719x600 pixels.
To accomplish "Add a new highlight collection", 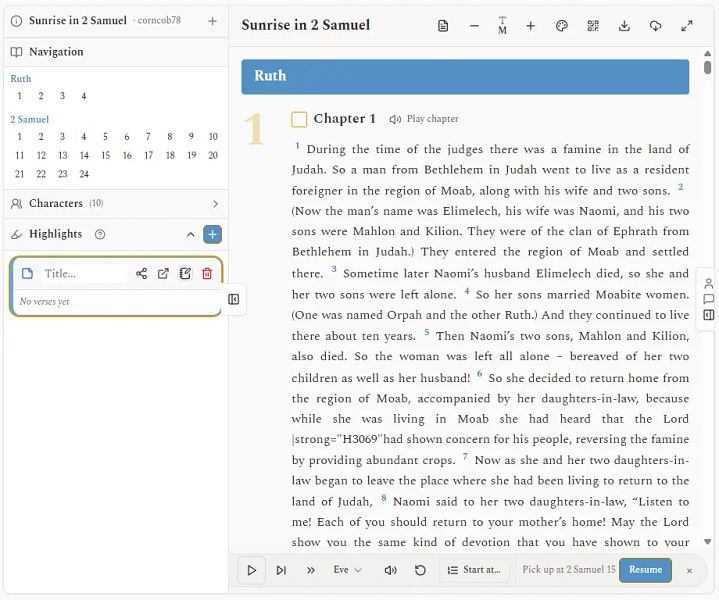I will (x=212, y=234).
